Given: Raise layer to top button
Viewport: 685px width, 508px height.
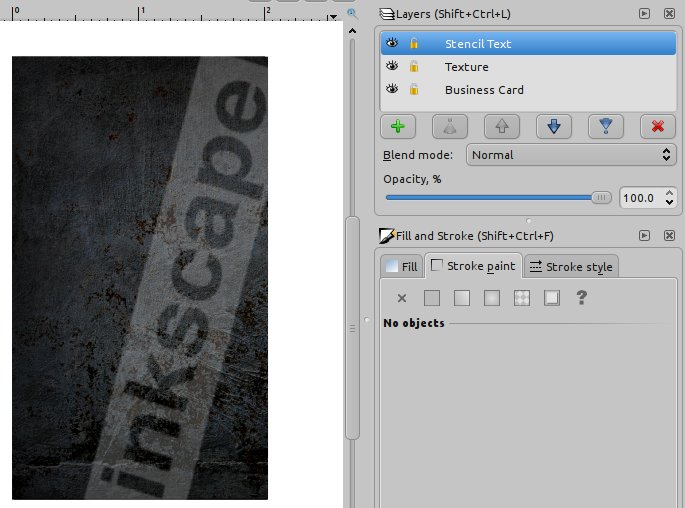Looking at the screenshot, I should (450, 127).
